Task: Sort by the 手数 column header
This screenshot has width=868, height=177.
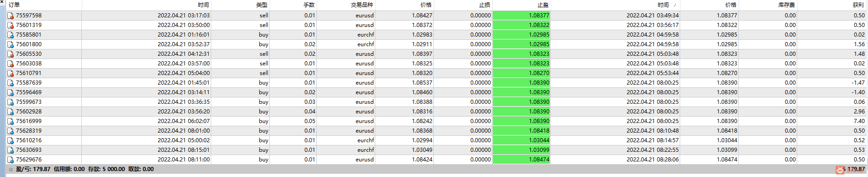Action: coord(309,5)
